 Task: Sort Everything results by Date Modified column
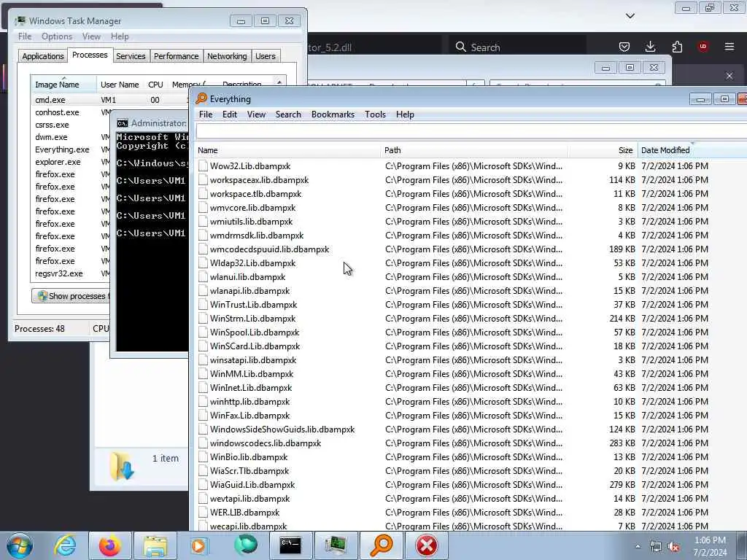click(692, 150)
